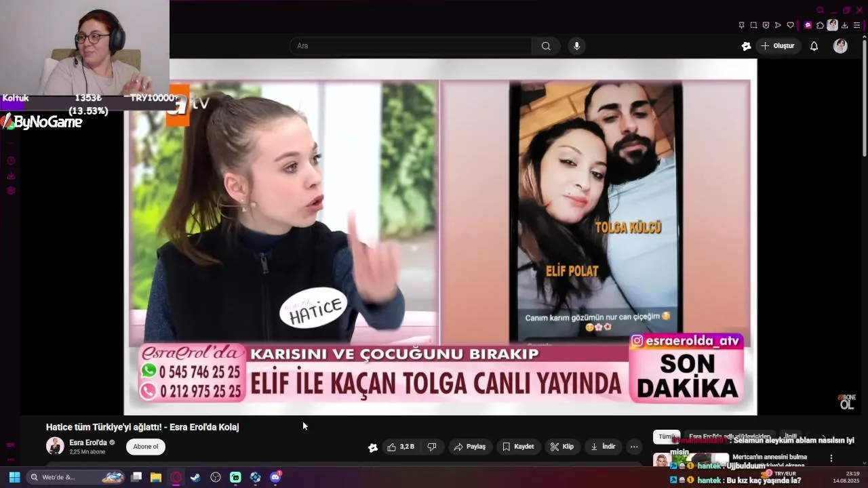Viewport: 868px width, 488px height.
Task: Open the Esra Erol'da channel name link
Action: [x=88, y=443]
